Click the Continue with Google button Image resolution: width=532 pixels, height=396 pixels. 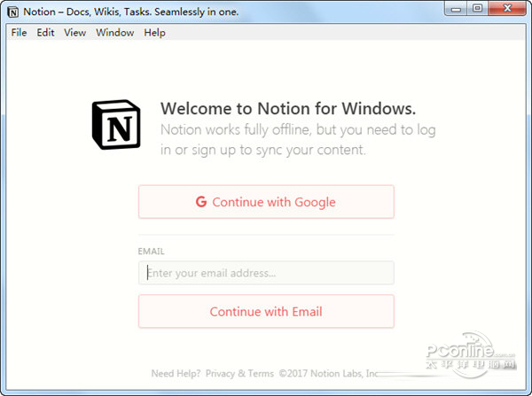tap(266, 202)
